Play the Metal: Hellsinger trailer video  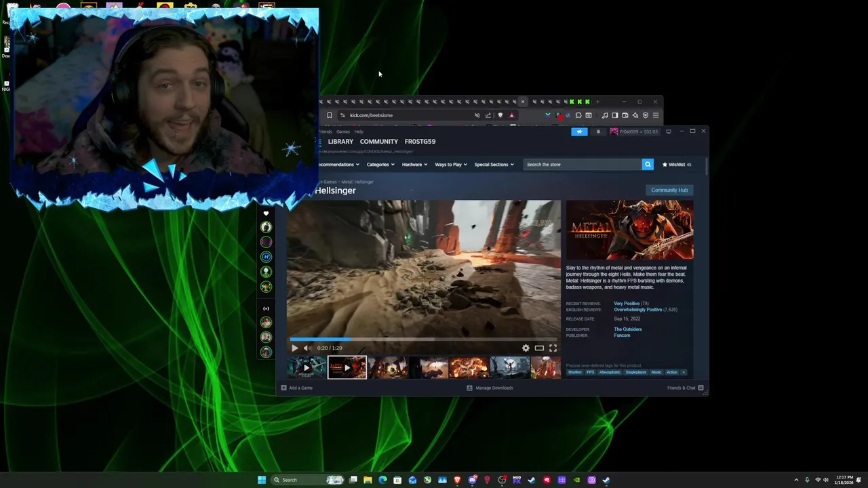click(x=294, y=348)
